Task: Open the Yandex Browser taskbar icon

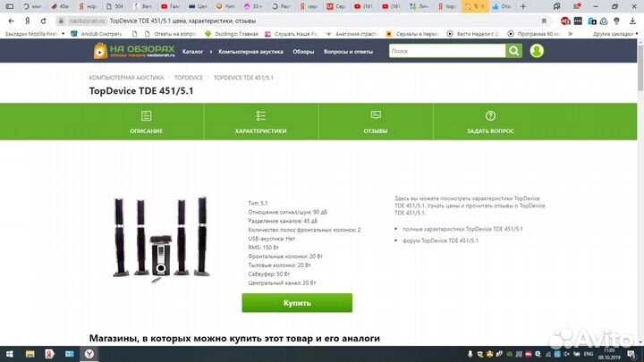Action: point(89,354)
